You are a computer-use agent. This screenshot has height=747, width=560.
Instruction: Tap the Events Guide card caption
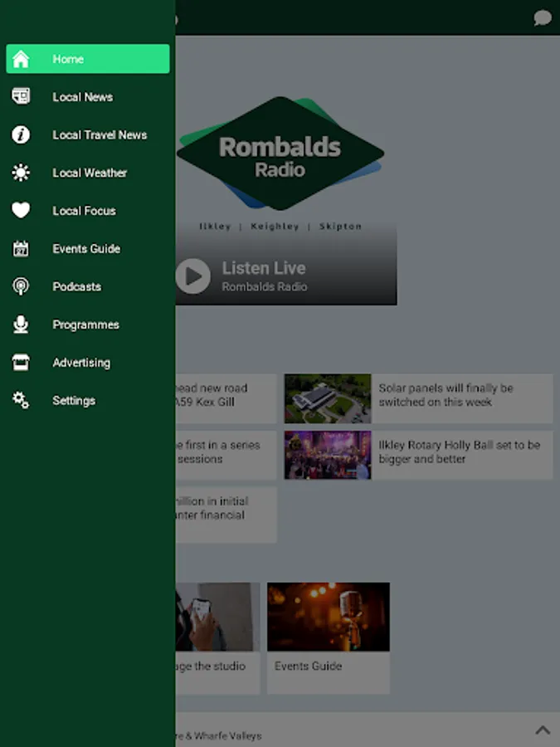coord(308,666)
